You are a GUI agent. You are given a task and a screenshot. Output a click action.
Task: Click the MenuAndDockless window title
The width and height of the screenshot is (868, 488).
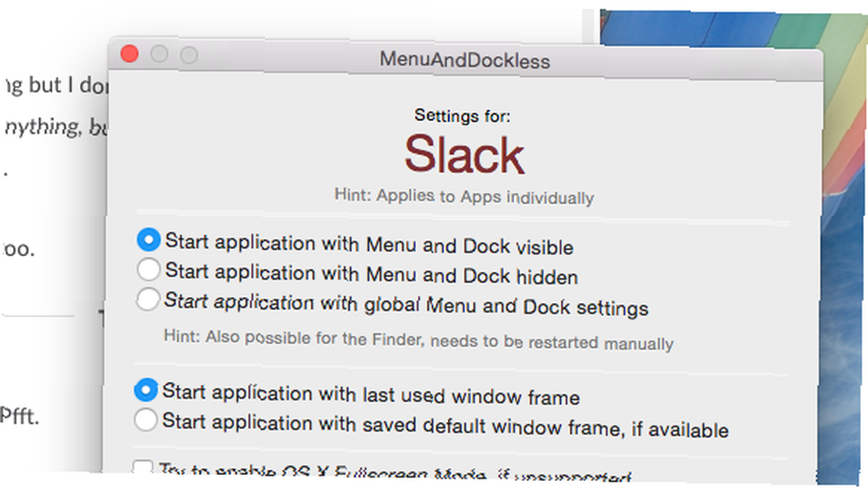[464, 60]
